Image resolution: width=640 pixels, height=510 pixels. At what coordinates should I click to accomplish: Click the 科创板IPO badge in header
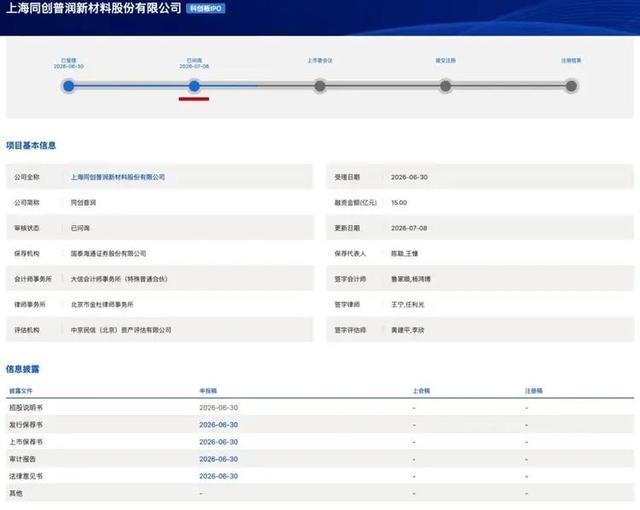(206, 9)
